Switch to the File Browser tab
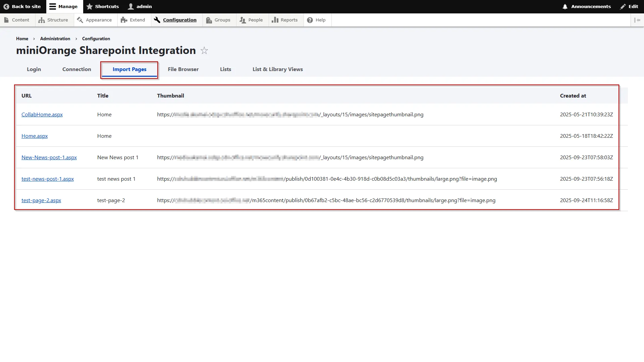The width and height of the screenshot is (644, 362). point(183,69)
